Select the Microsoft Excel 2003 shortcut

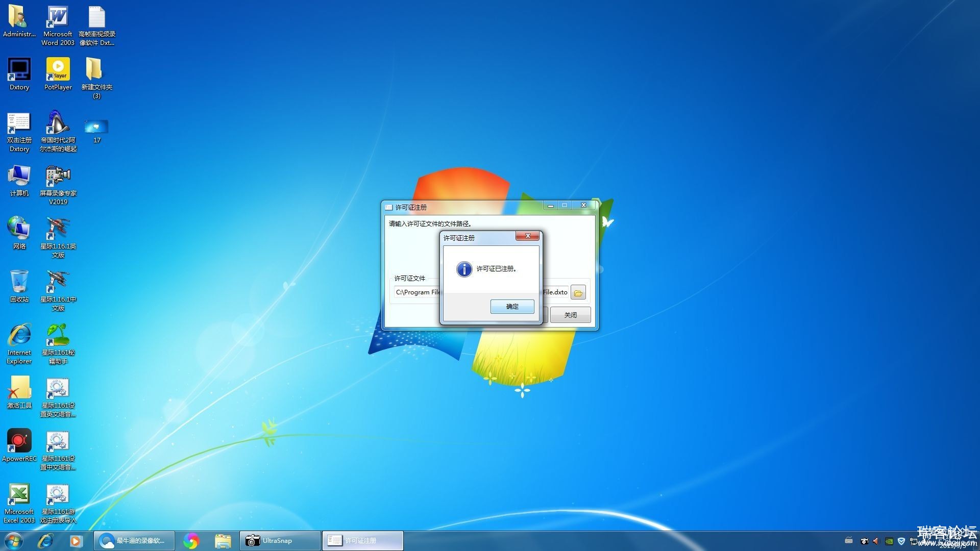[x=19, y=504]
